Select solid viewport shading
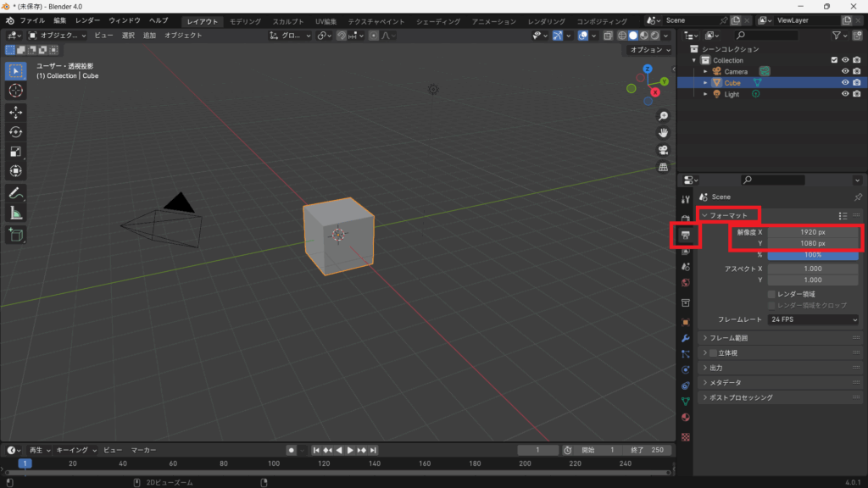 (x=633, y=36)
